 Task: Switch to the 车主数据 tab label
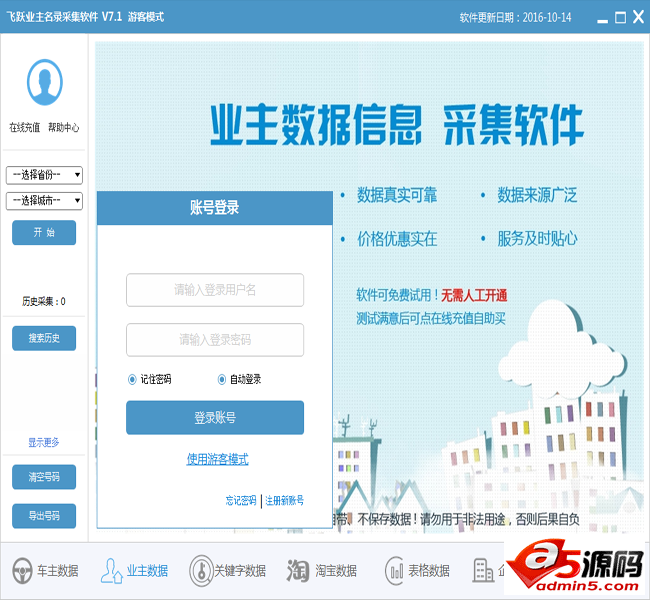pyautogui.click(x=58, y=571)
